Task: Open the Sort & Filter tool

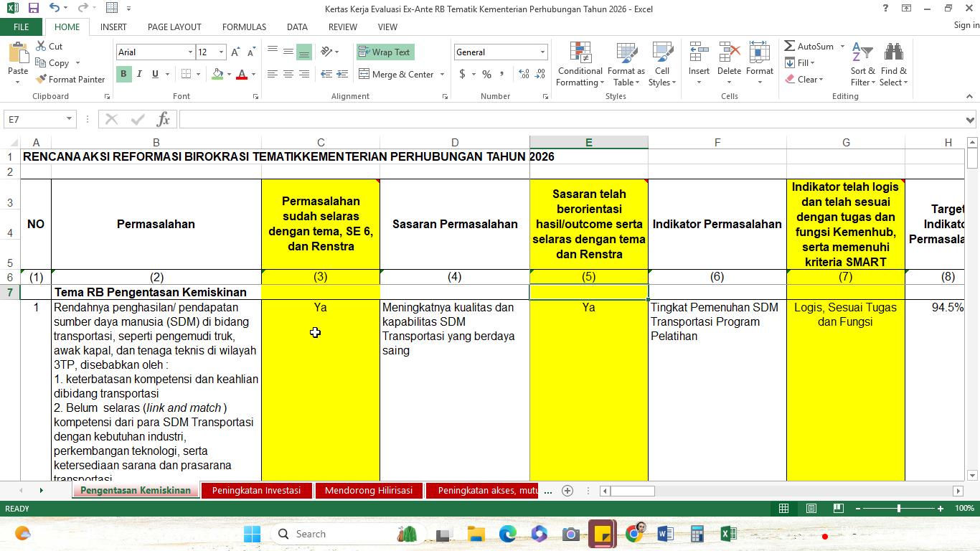Action: [862, 65]
